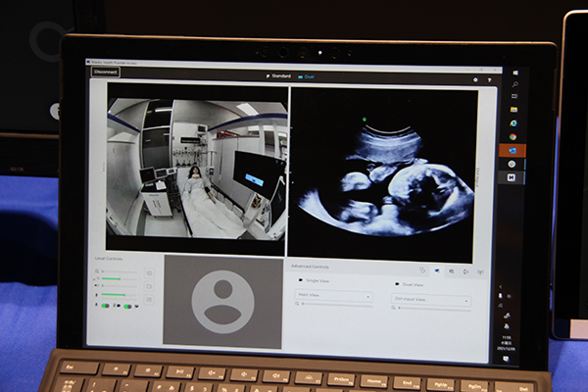
Task: Open settings gear in top bar
Action: (x=475, y=79)
